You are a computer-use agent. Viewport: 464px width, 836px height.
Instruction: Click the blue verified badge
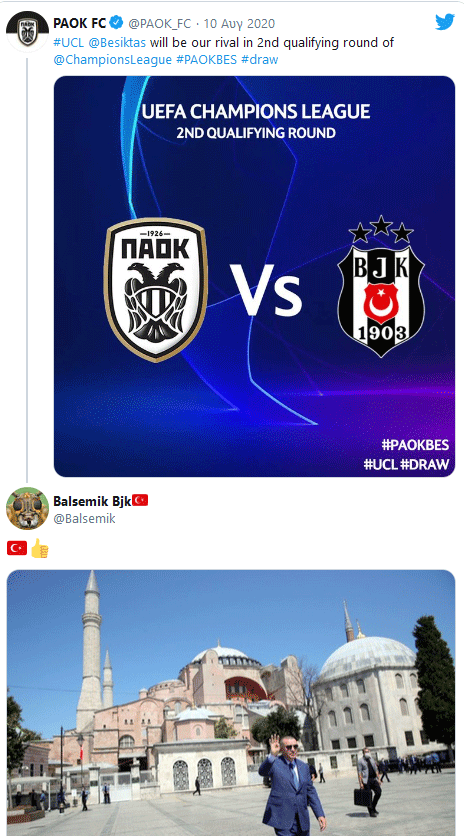coord(117,22)
